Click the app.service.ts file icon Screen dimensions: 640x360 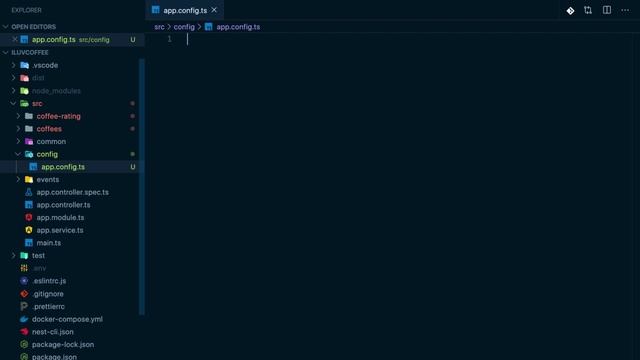tap(29, 230)
